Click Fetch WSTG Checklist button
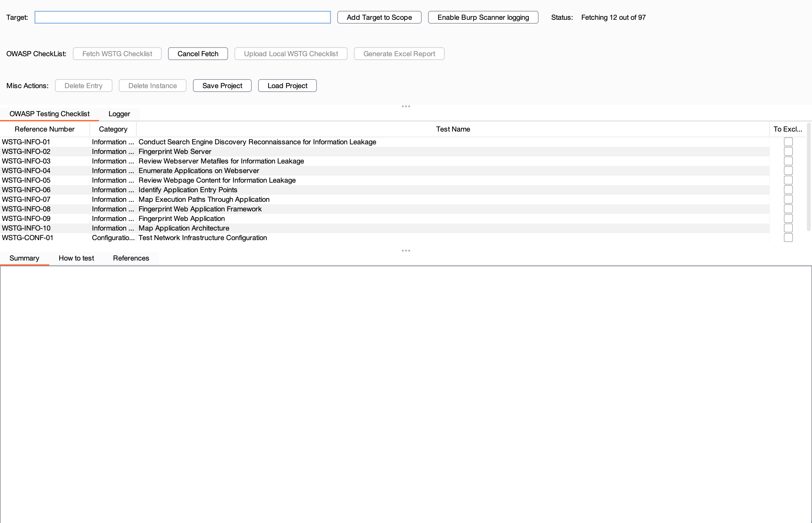812x523 pixels. (117, 54)
